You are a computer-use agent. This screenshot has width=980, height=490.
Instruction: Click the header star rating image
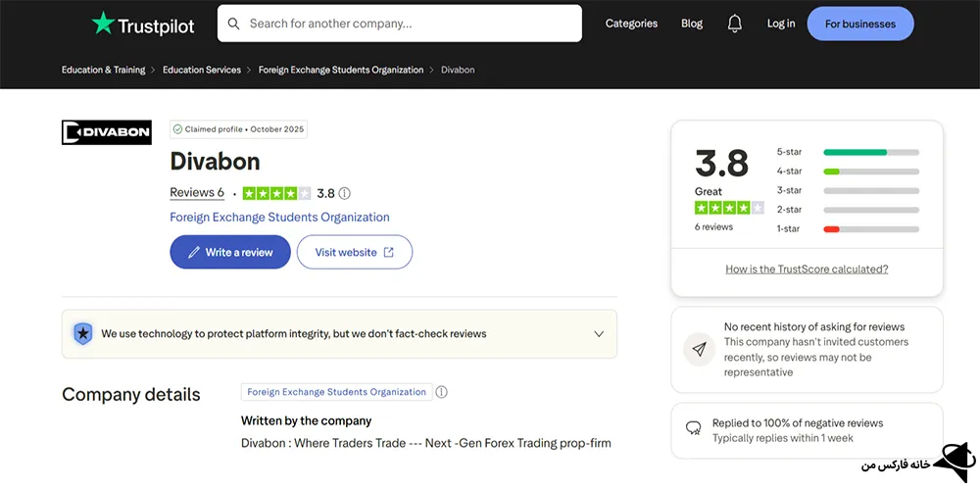pos(277,194)
